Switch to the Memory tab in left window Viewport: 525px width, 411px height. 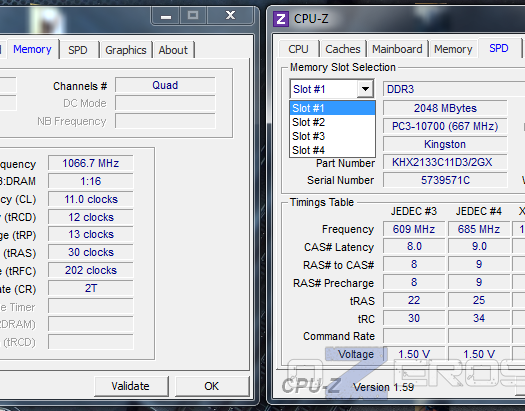(x=32, y=49)
